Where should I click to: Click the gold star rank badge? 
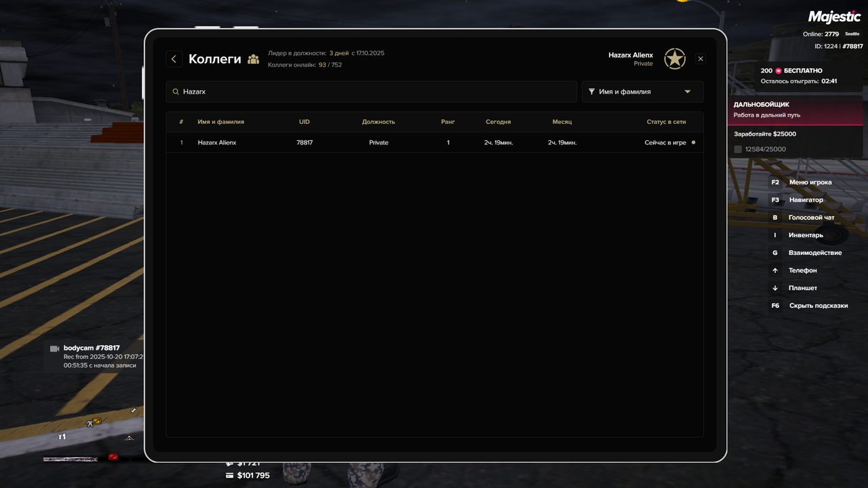(x=675, y=59)
